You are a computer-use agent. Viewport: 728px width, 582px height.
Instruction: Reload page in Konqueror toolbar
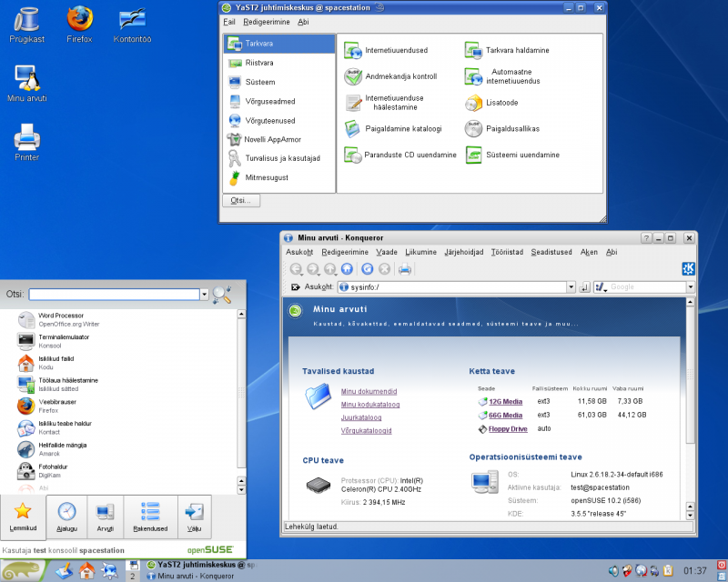368,269
